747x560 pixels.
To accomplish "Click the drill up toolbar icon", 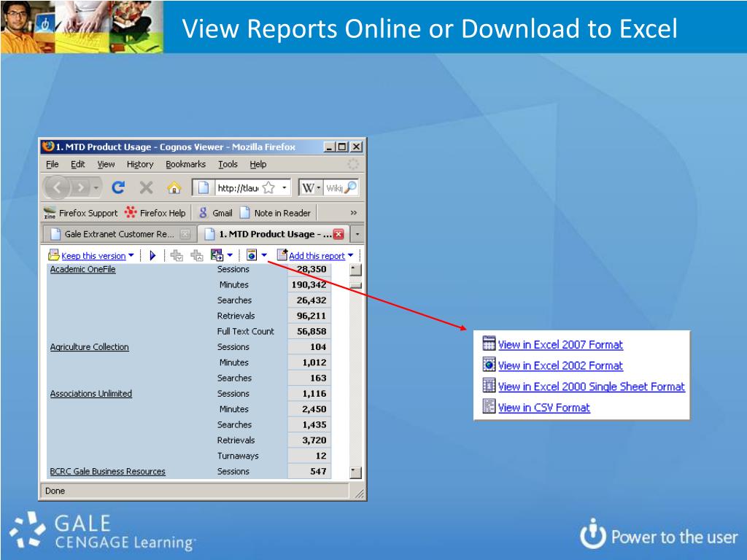I will click(197, 256).
